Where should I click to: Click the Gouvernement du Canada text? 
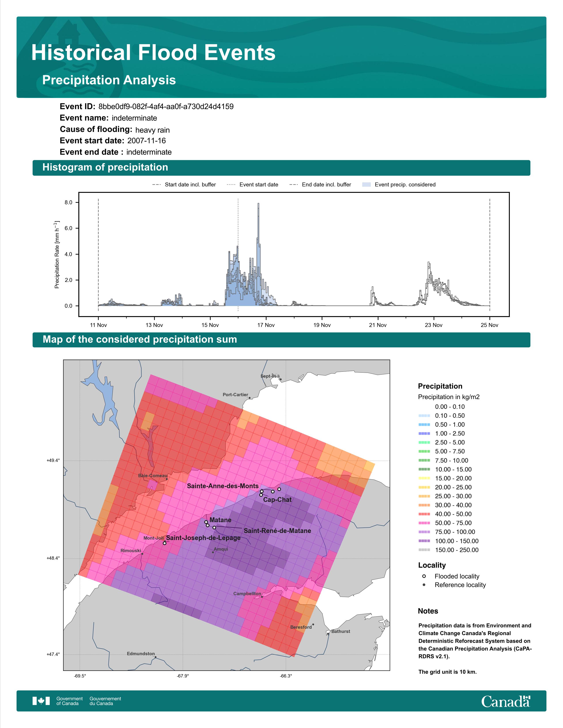tap(105, 701)
